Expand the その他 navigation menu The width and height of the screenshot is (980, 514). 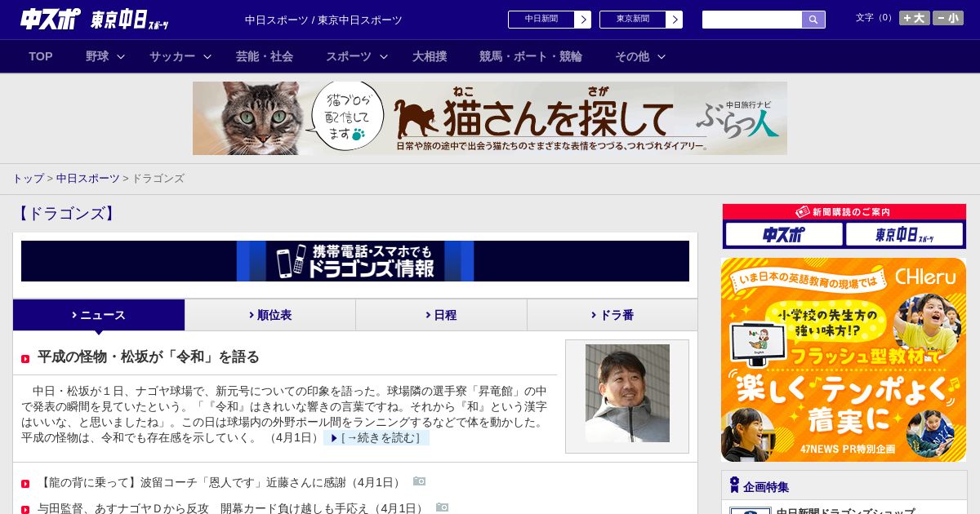(640, 56)
